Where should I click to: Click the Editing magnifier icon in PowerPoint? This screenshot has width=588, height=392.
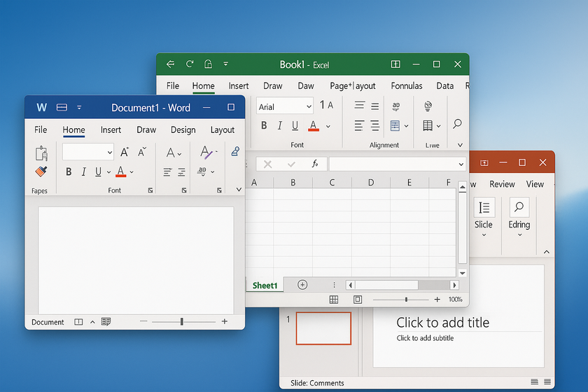[x=519, y=208]
